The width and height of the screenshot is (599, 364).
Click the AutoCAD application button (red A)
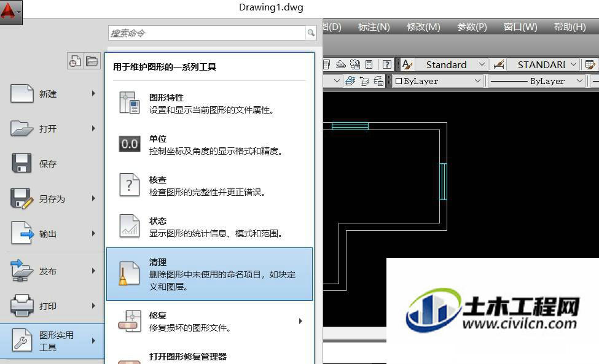(10, 12)
